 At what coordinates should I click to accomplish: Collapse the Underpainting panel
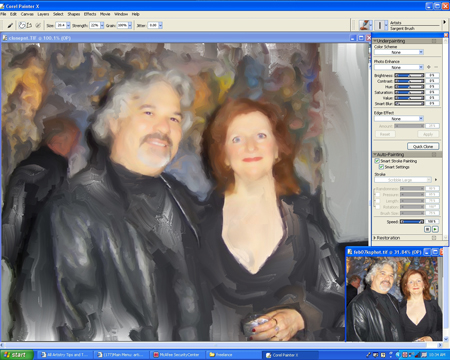coord(375,41)
